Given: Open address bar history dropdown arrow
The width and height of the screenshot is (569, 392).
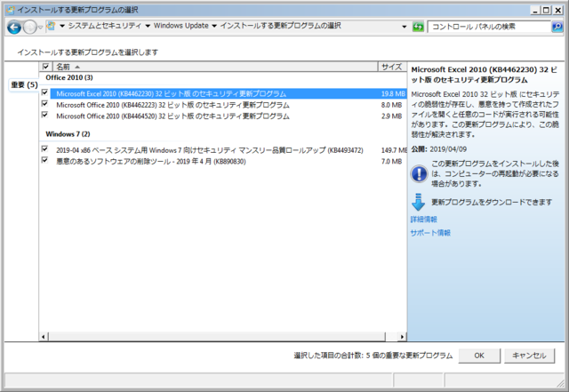Looking at the screenshot, I should (405, 27).
